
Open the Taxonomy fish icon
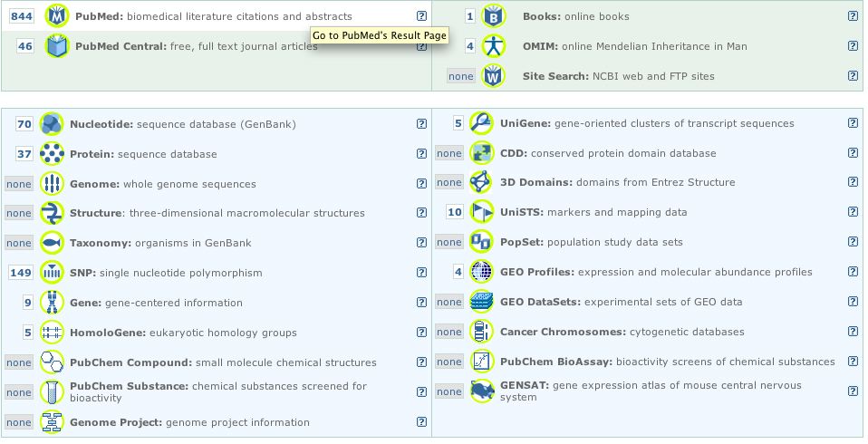tap(52, 243)
